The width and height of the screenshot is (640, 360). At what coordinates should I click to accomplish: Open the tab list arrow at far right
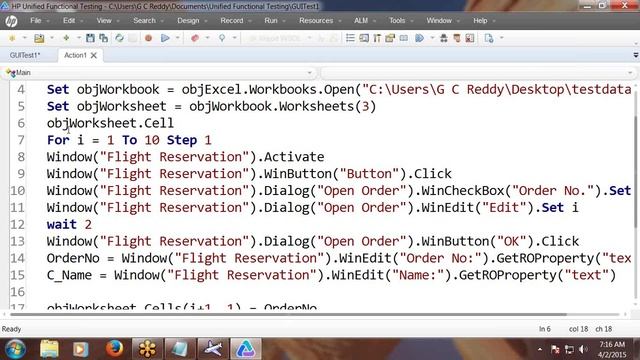coord(636,55)
